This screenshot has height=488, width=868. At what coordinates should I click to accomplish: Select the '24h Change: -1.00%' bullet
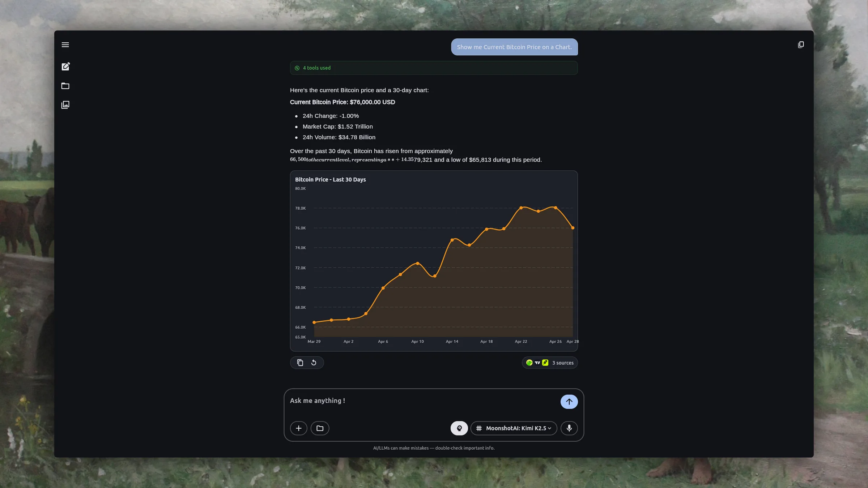(331, 116)
